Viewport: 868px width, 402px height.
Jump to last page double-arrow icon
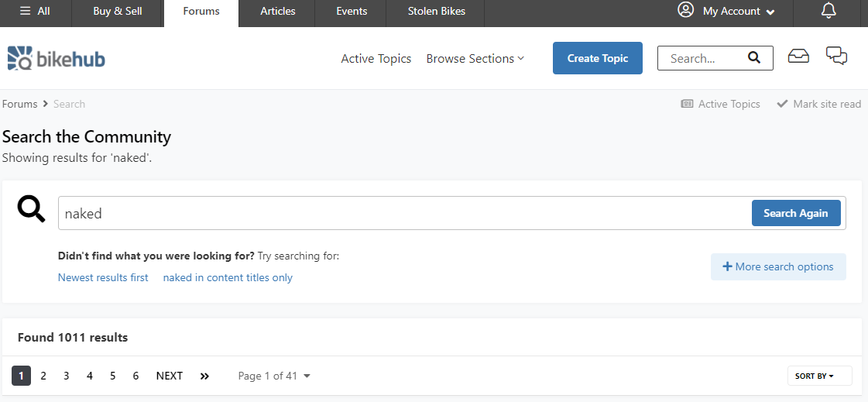[204, 376]
